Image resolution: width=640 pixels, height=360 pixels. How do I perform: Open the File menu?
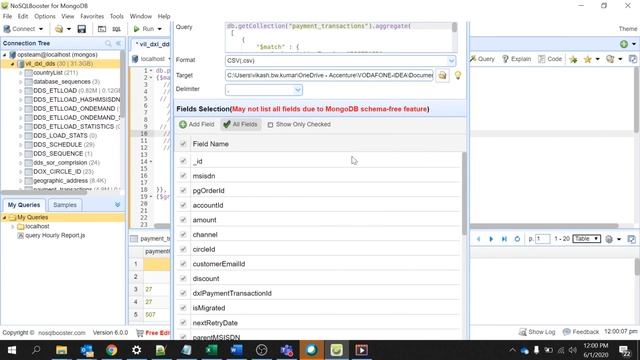click(x=7, y=16)
